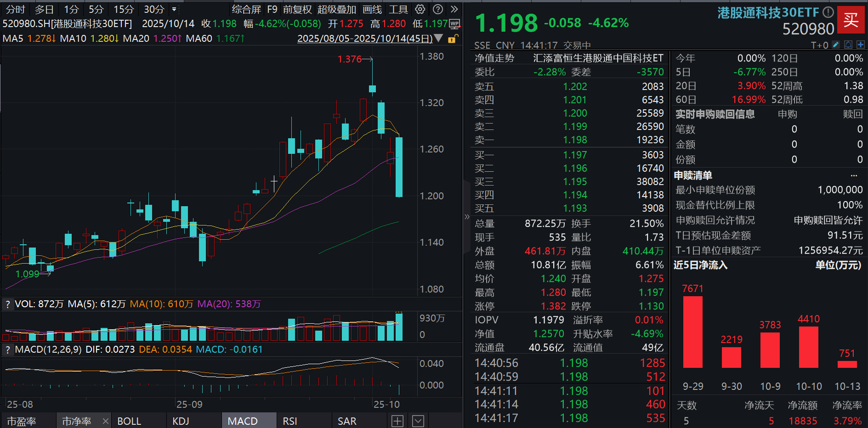
Task: Select the 分时 intraday view
Action: pyautogui.click(x=15, y=9)
